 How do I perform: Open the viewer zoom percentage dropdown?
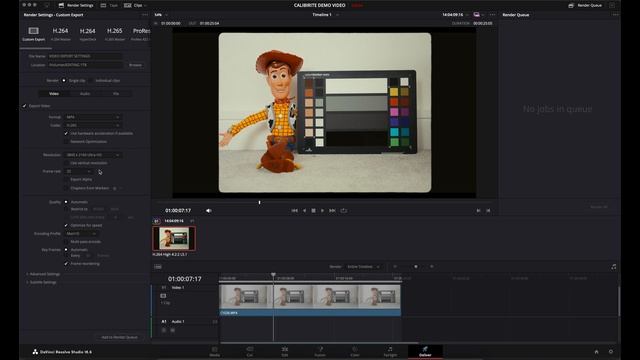pos(160,15)
